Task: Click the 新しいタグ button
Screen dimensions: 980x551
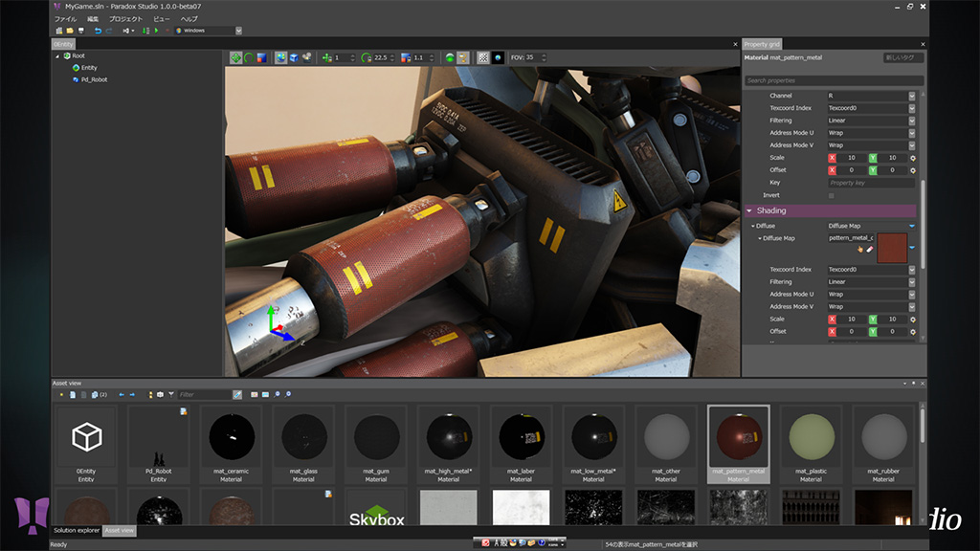Action: coord(903,58)
